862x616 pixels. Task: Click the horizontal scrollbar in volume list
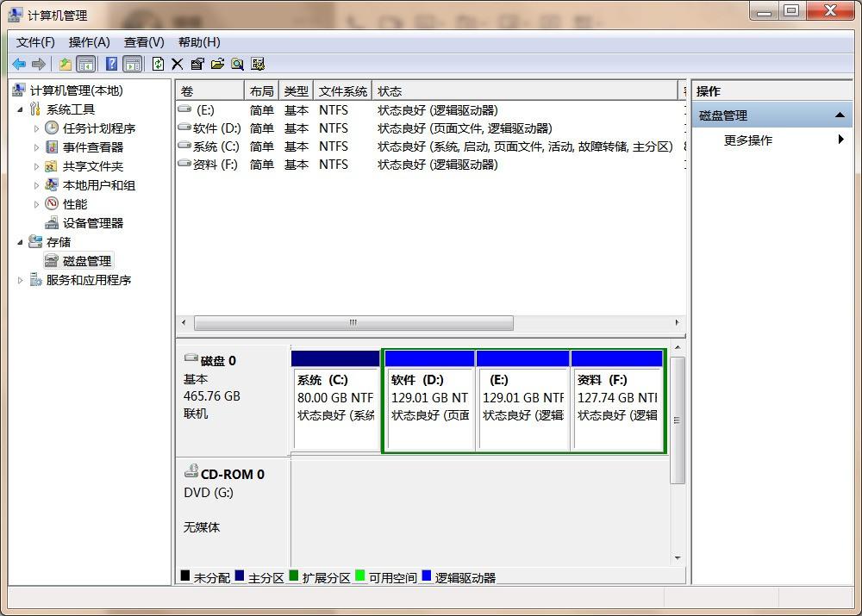click(353, 323)
